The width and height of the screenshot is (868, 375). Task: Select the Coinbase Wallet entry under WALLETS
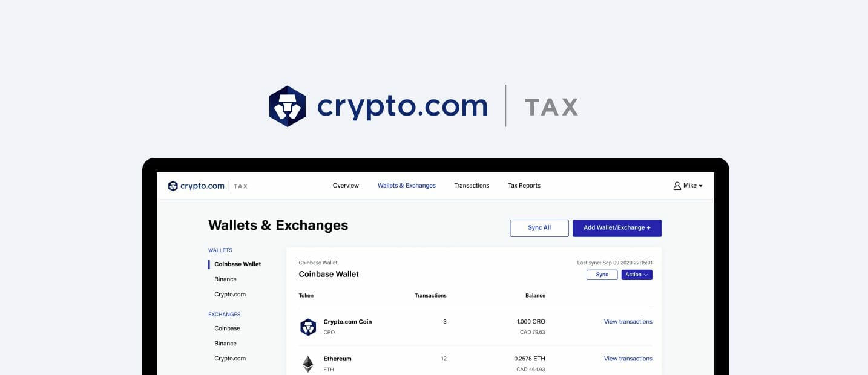coord(237,264)
